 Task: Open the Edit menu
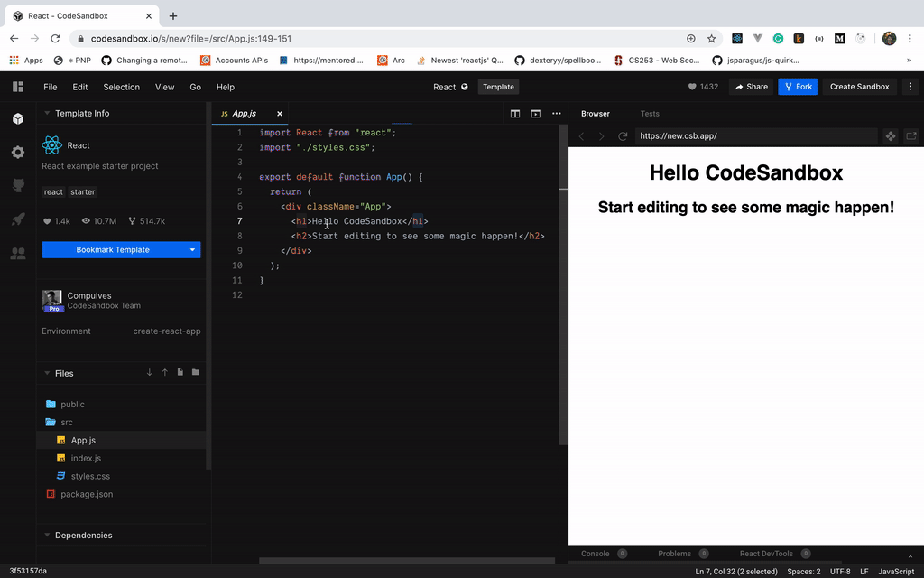pyautogui.click(x=80, y=87)
